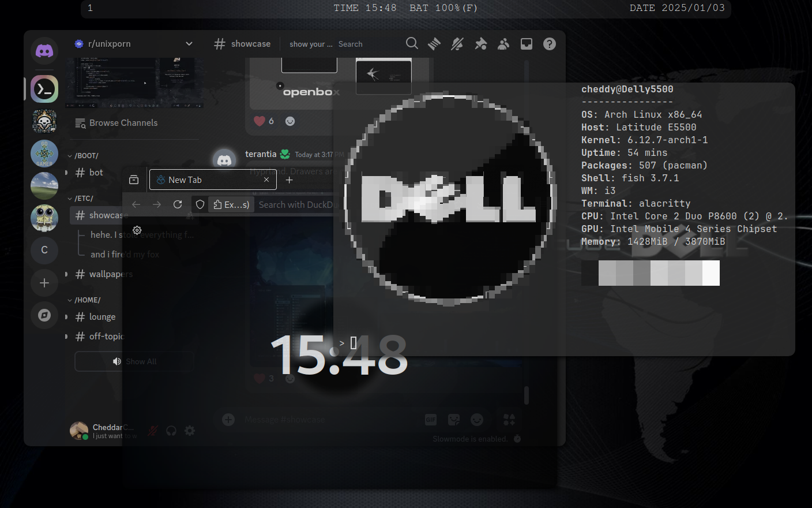Select the terminal-prompt server icon
Screen dimensions: 812x508
44,89
